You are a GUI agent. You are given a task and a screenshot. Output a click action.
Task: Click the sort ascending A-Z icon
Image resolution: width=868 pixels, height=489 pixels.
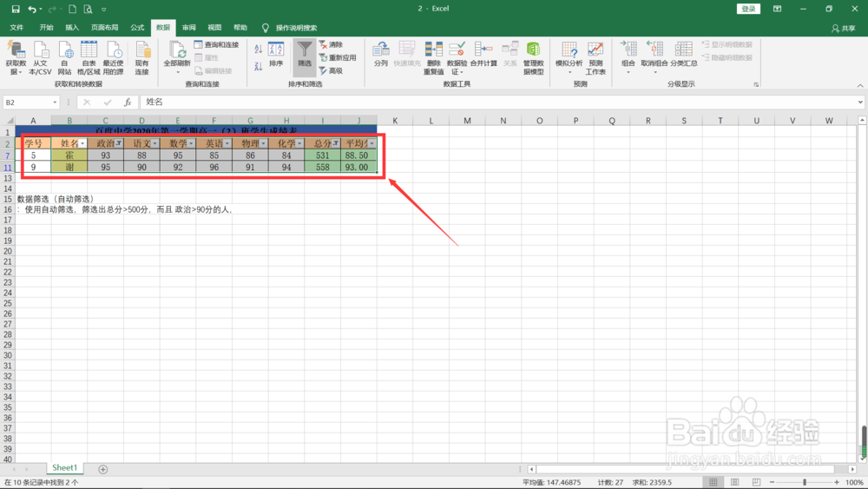pyautogui.click(x=258, y=50)
